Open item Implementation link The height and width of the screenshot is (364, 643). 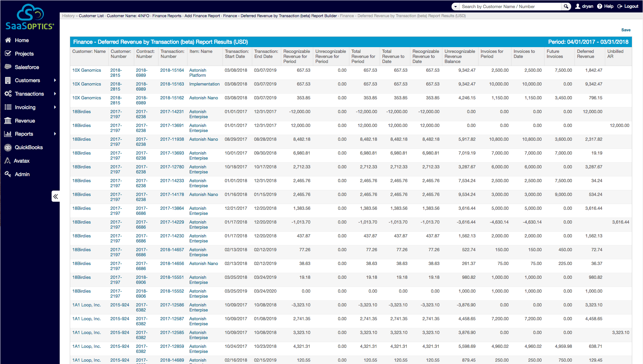(x=204, y=84)
